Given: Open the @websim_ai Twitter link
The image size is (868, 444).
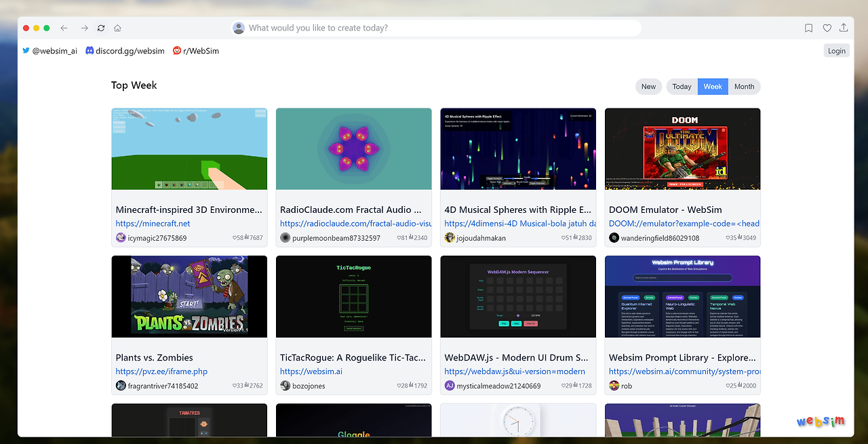Looking at the screenshot, I should coord(55,50).
